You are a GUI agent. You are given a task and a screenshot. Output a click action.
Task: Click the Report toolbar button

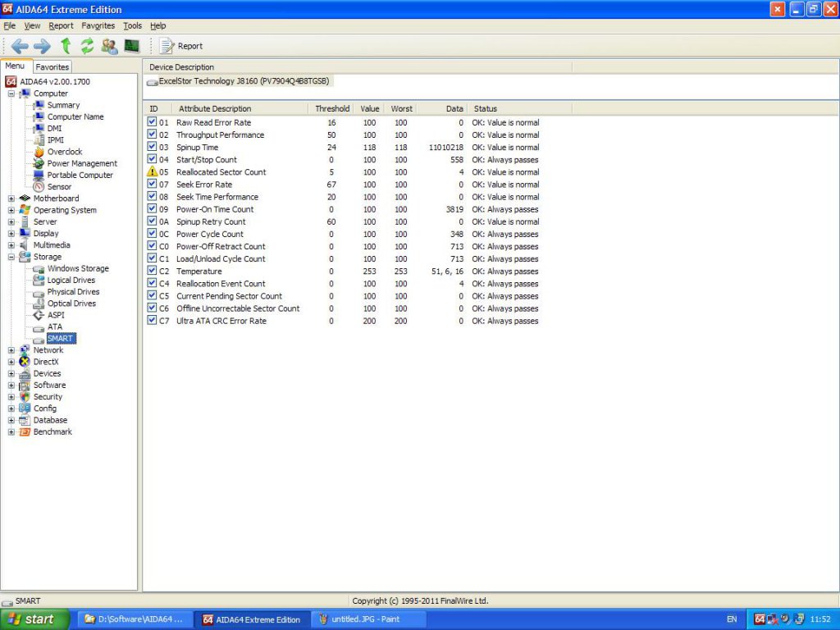(x=181, y=46)
